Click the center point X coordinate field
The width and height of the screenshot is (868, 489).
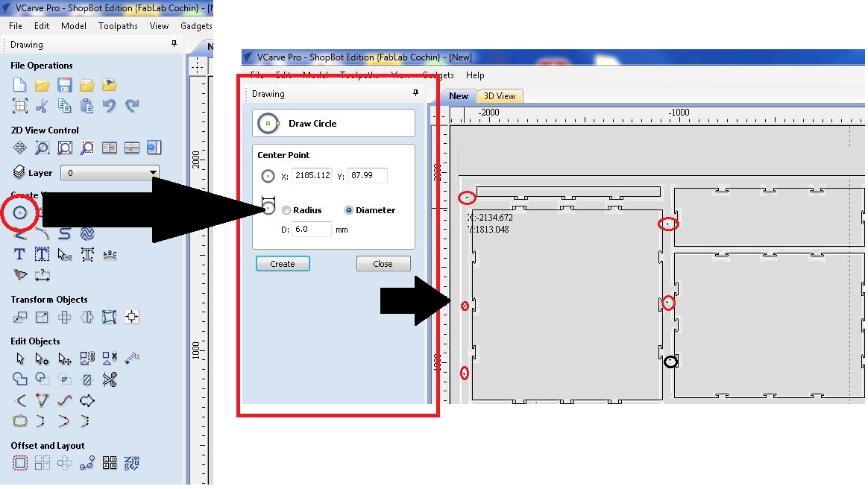tap(311, 175)
